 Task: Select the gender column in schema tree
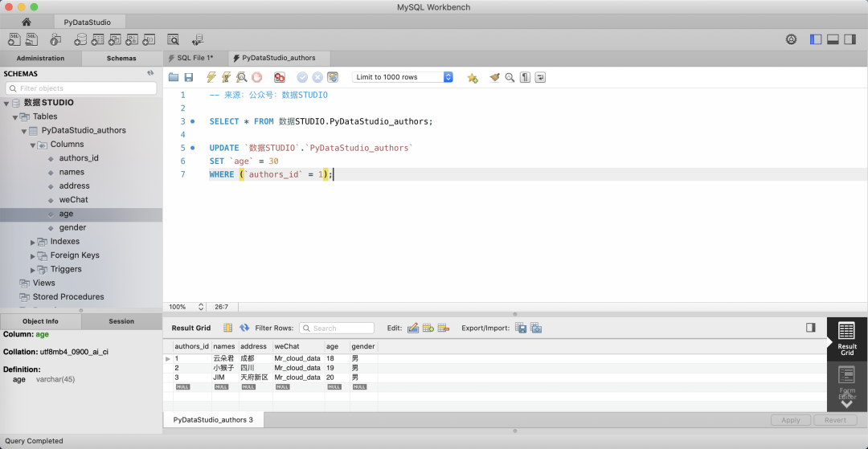72,227
